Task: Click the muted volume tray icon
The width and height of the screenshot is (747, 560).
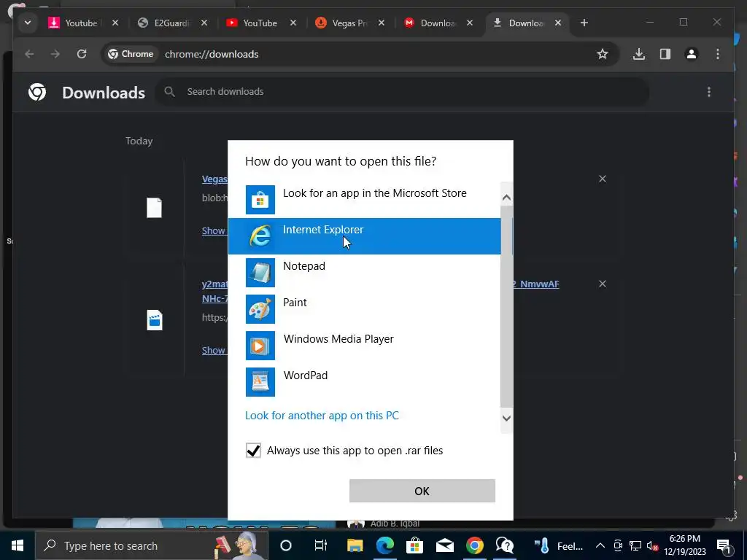Action: pyautogui.click(x=652, y=545)
